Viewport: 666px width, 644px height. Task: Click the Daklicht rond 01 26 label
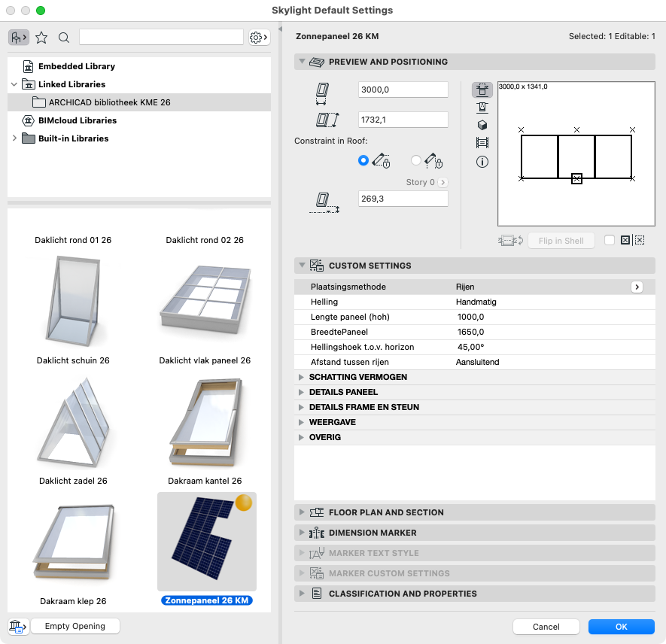(x=73, y=240)
